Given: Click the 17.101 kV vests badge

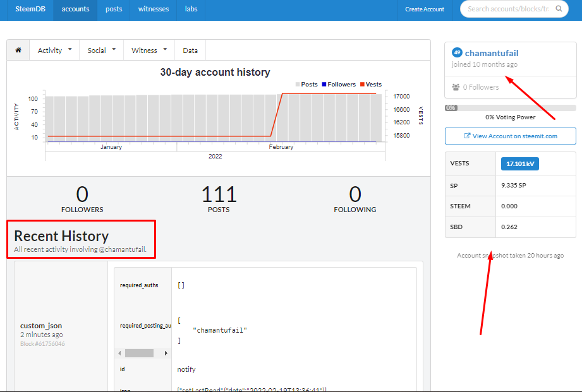Looking at the screenshot, I should click(x=519, y=164).
